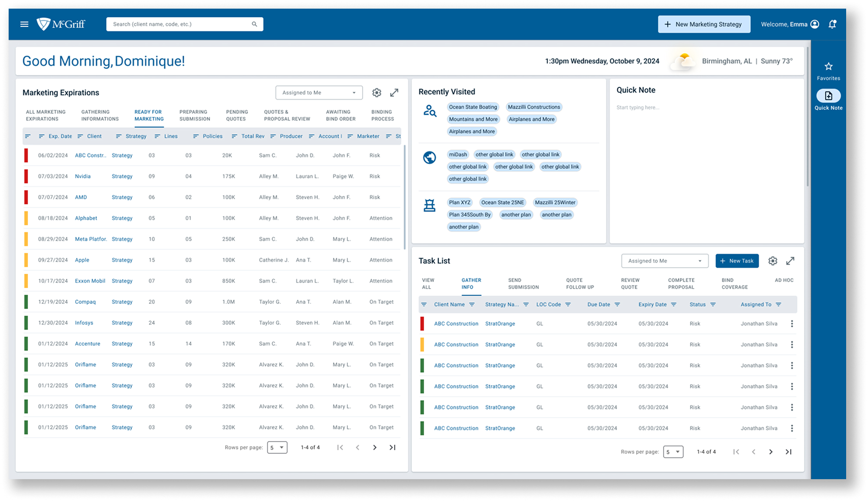Click the recent clients person-search icon

(430, 110)
